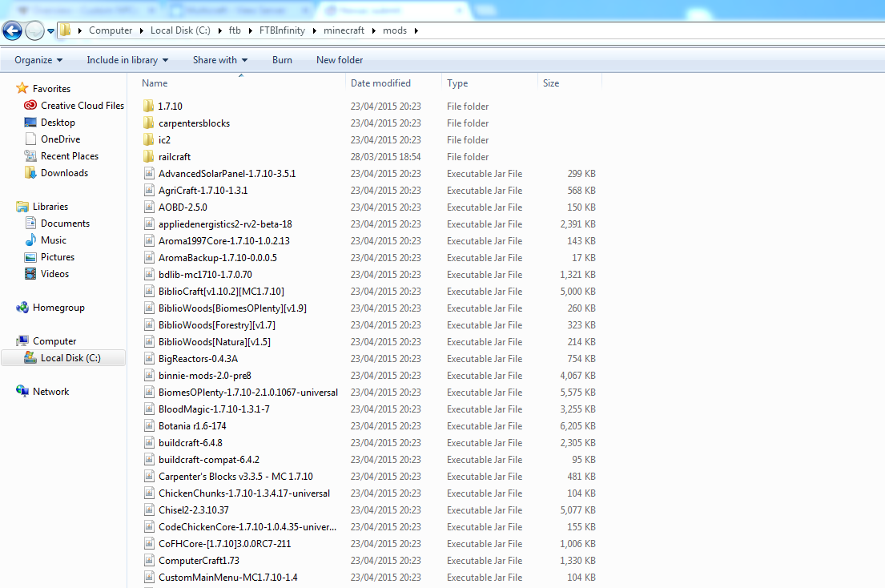
Task: Sort by the Name column header
Action: (155, 83)
